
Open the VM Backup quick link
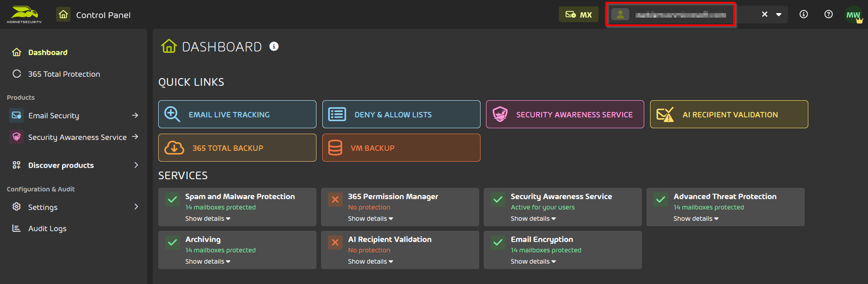tap(401, 148)
